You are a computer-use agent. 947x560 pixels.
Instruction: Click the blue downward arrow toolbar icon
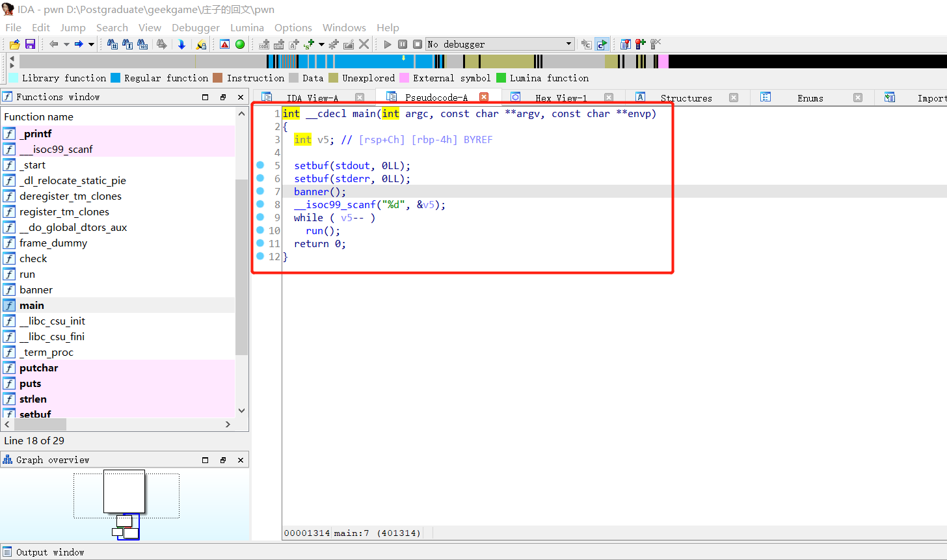pos(181,44)
